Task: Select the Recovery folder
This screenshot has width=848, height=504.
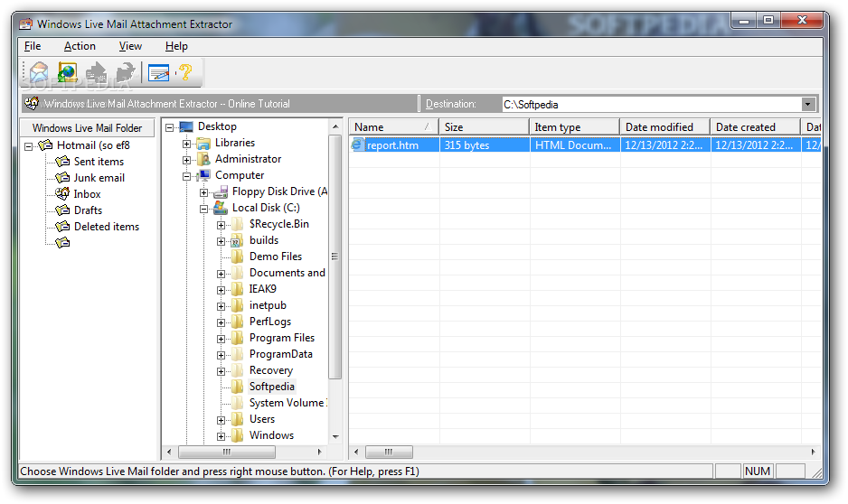Action: coord(271,370)
